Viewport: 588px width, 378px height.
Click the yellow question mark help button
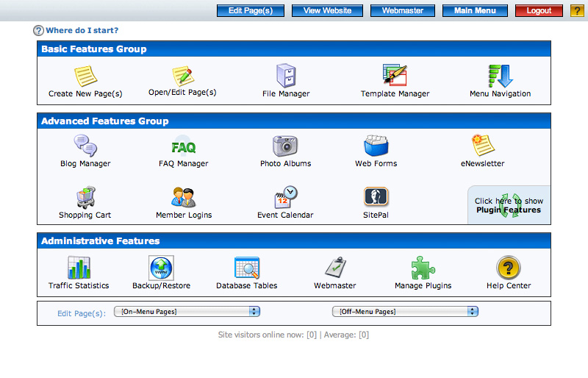(x=577, y=11)
